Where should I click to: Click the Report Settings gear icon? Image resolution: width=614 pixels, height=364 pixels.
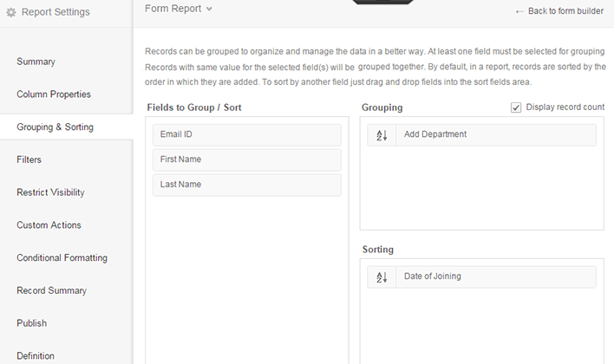click(10, 13)
